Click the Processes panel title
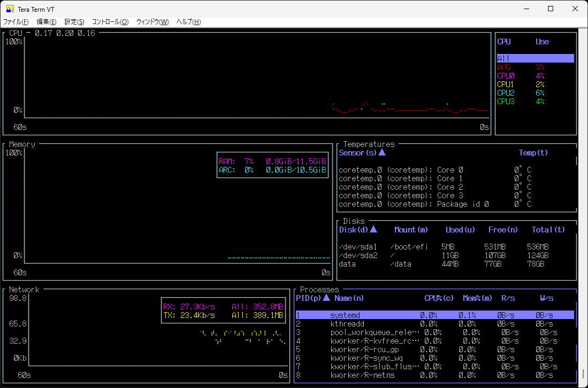 coord(319,290)
